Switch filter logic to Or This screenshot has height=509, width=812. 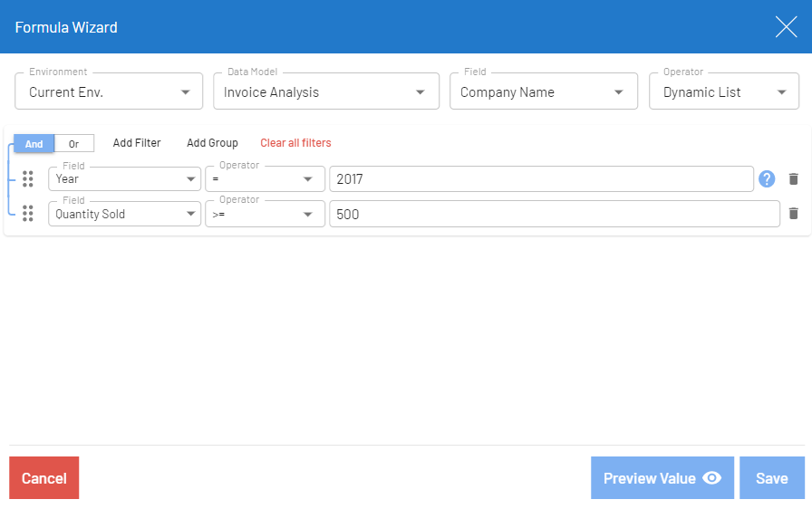[74, 144]
